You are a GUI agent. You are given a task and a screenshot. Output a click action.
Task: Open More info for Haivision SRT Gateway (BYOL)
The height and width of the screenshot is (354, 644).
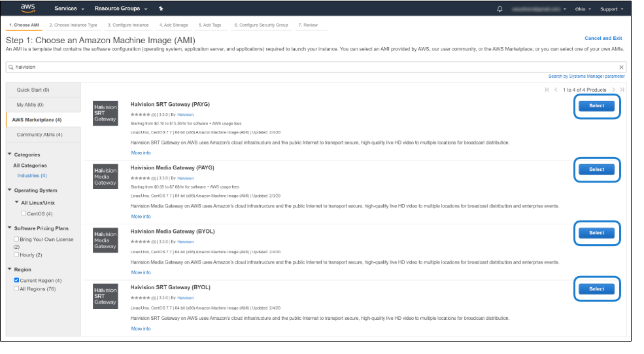coord(141,328)
